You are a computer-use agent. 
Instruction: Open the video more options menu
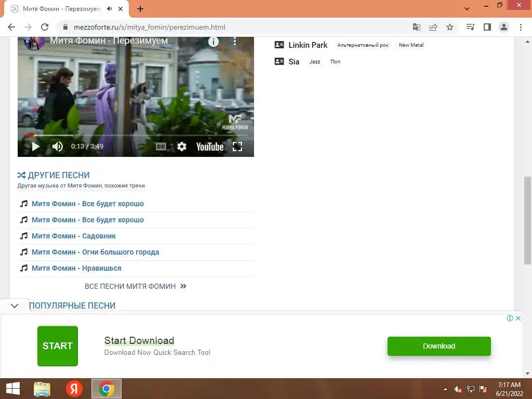[234, 42]
